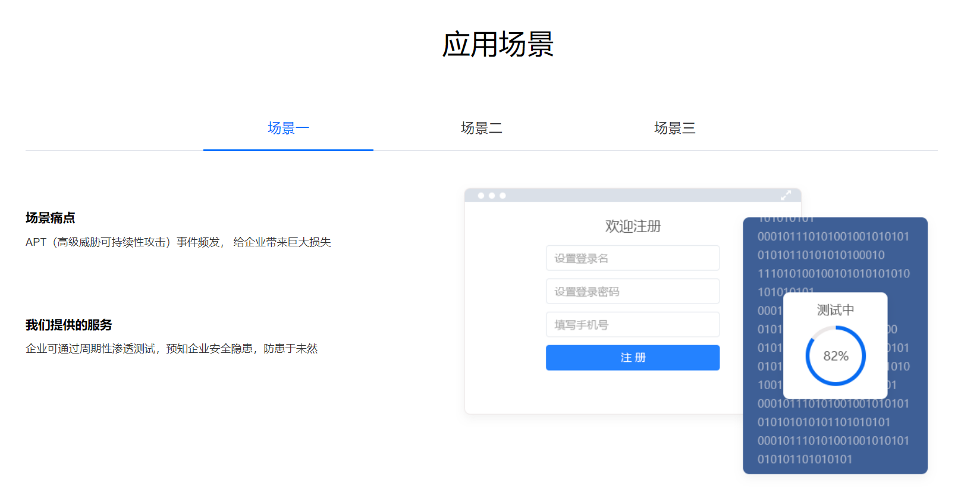Switch to the 场景一 tab
980x488 pixels.
pyautogui.click(x=288, y=128)
